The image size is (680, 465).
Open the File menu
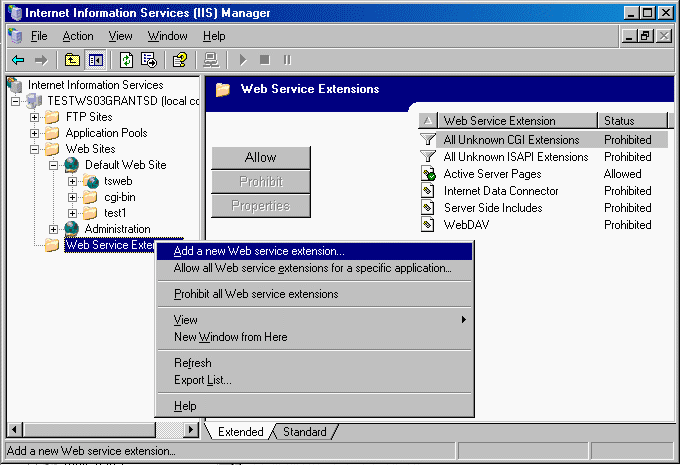tap(39, 36)
